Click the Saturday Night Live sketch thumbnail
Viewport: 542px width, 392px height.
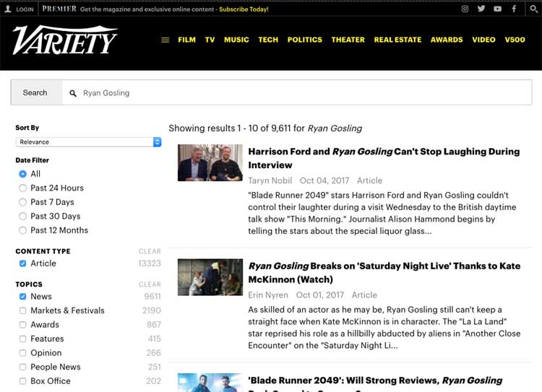[x=210, y=277]
